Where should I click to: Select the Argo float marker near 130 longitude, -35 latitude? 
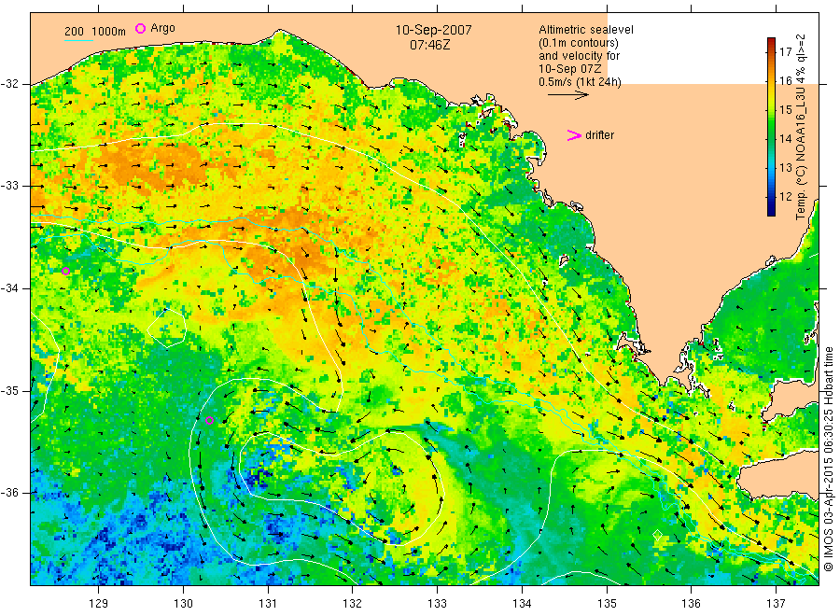[x=209, y=421]
